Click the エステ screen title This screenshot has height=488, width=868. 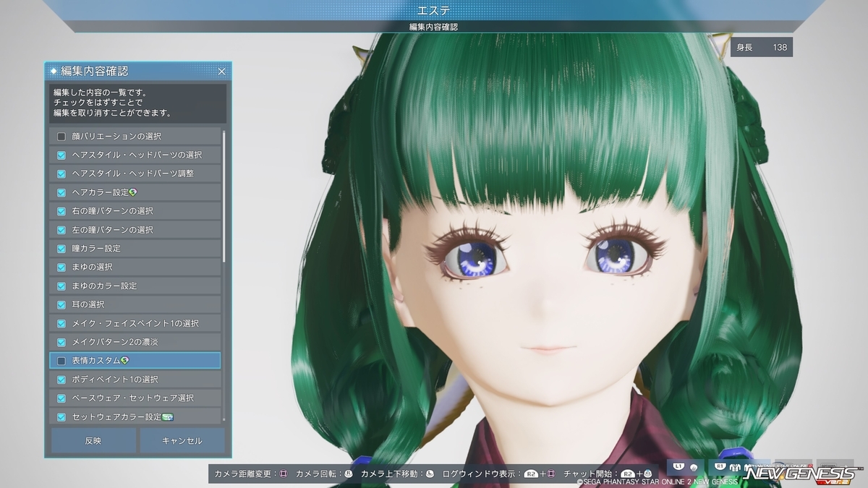(434, 9)
